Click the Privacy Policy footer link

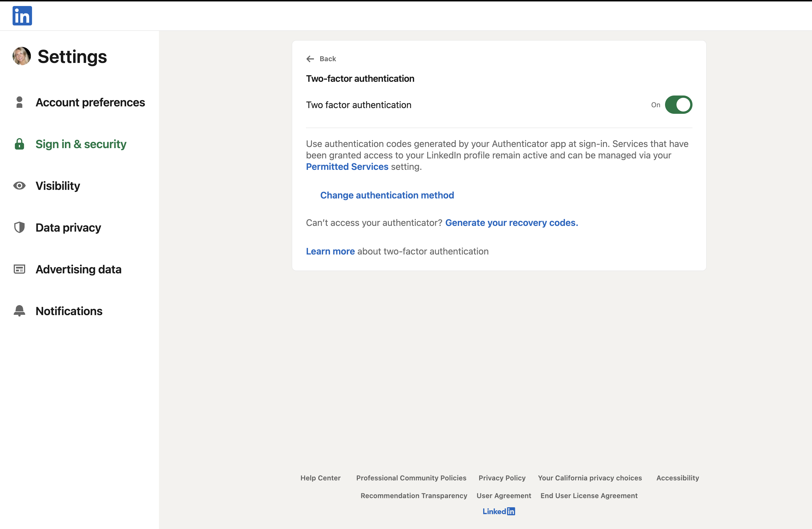tap(502, 478)
